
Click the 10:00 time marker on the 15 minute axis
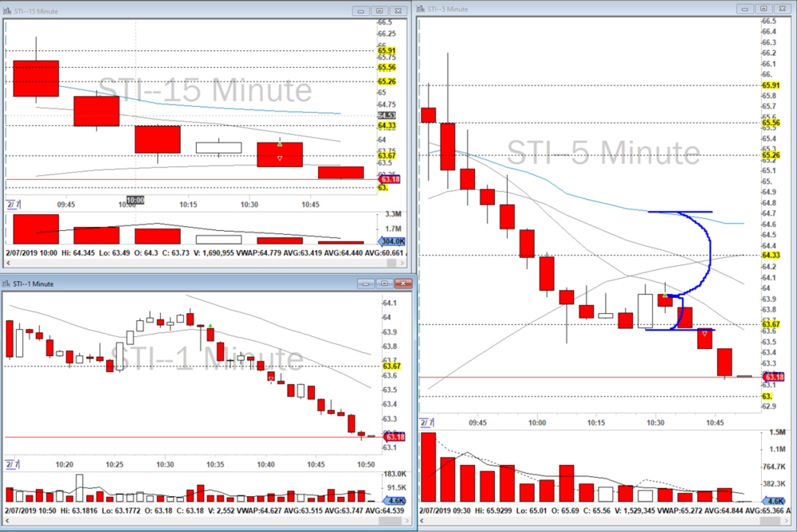(135, 201)
